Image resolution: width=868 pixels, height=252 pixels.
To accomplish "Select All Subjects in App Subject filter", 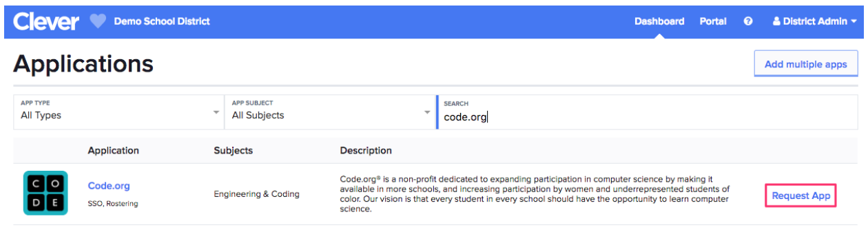I will [x=258, y=116].
